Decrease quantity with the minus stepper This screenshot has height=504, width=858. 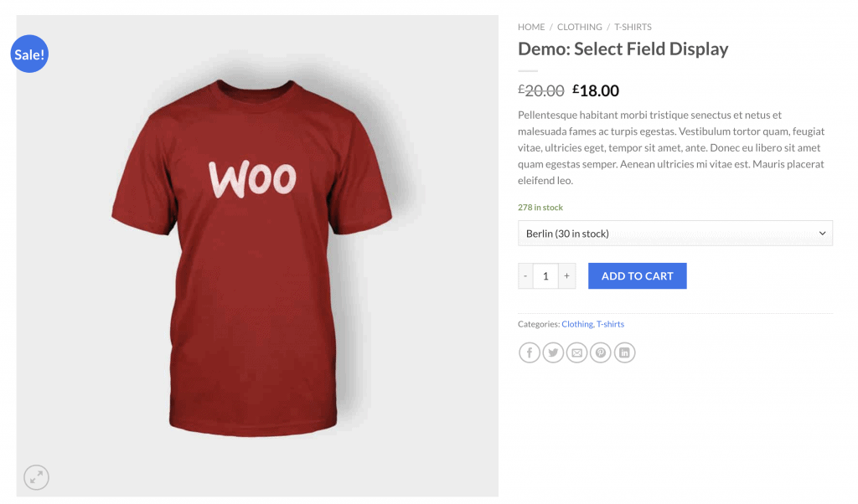525,275
